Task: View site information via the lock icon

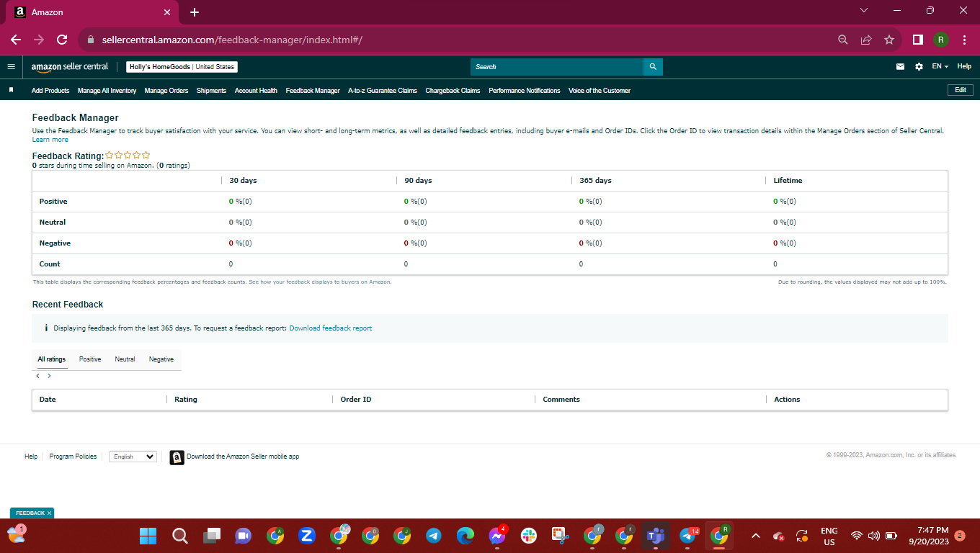Action: click(x=91, y=40)
